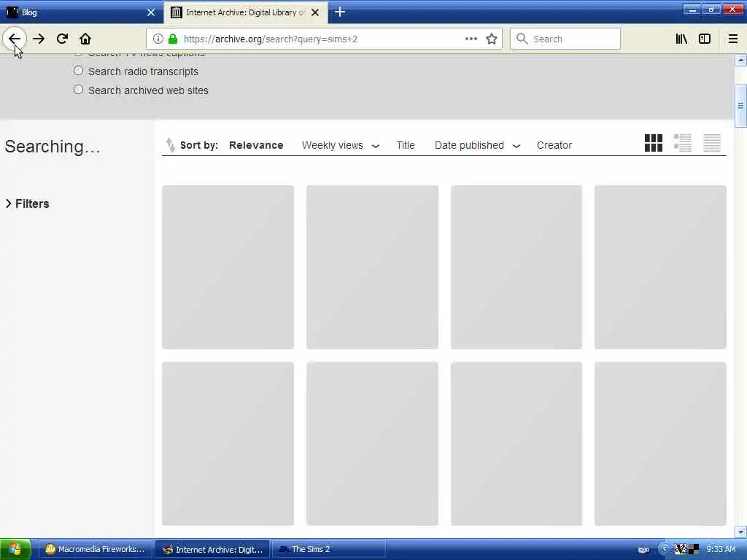Sort results by Relevance

pos(256,145)
